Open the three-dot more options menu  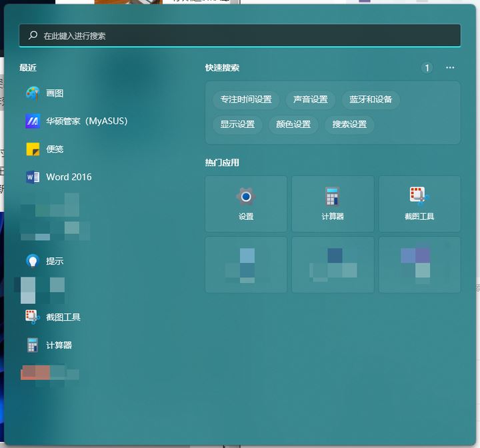450,68
